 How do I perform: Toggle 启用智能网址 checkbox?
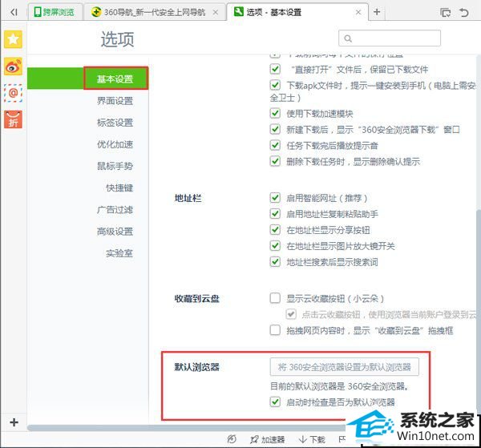point(275,197)
